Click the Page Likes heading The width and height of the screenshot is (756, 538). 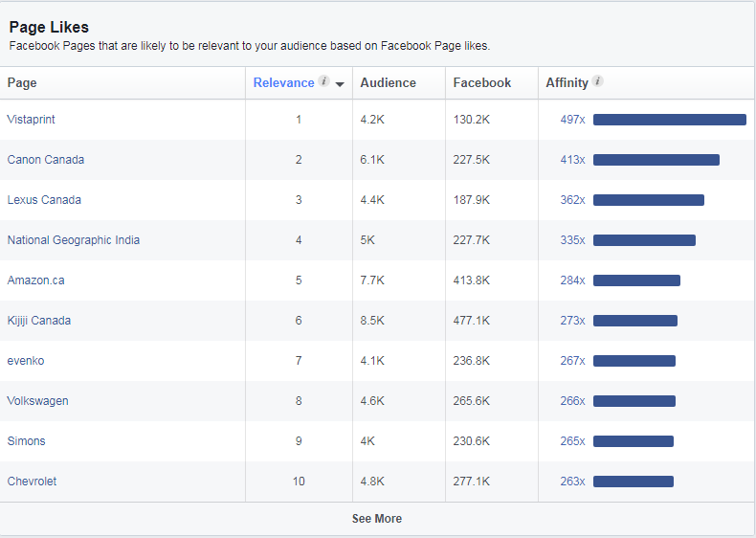coord(49,28)
